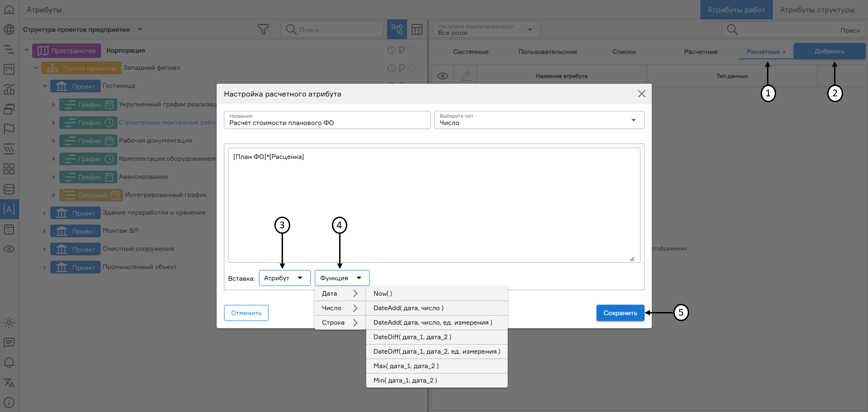
Task: Open notifications bell icon
Action: tap(9, 363)
